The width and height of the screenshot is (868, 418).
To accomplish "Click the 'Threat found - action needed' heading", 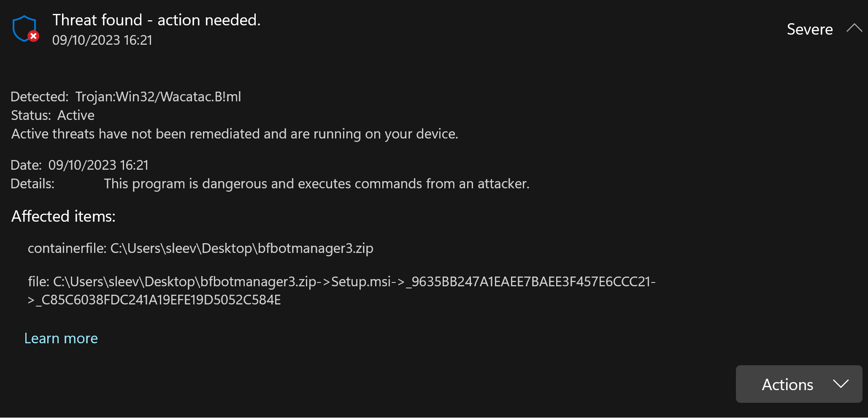I will tap(157, 20).
